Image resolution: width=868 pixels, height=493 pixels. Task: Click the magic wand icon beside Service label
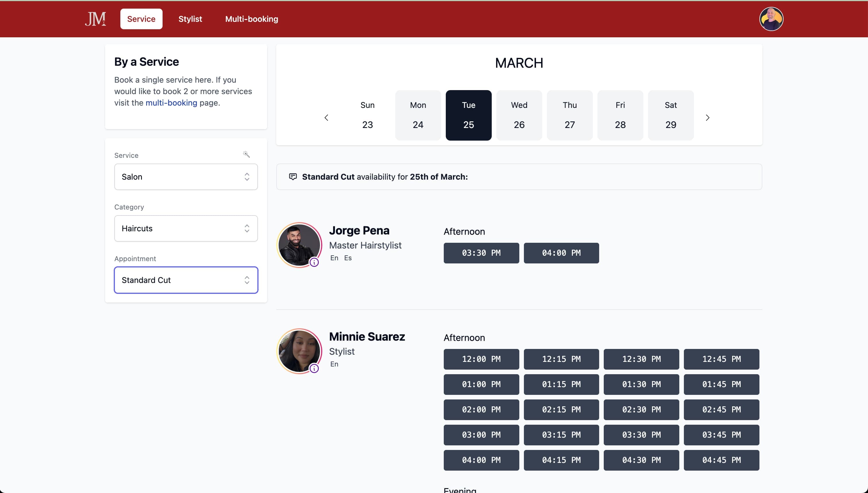pos(247,154)
